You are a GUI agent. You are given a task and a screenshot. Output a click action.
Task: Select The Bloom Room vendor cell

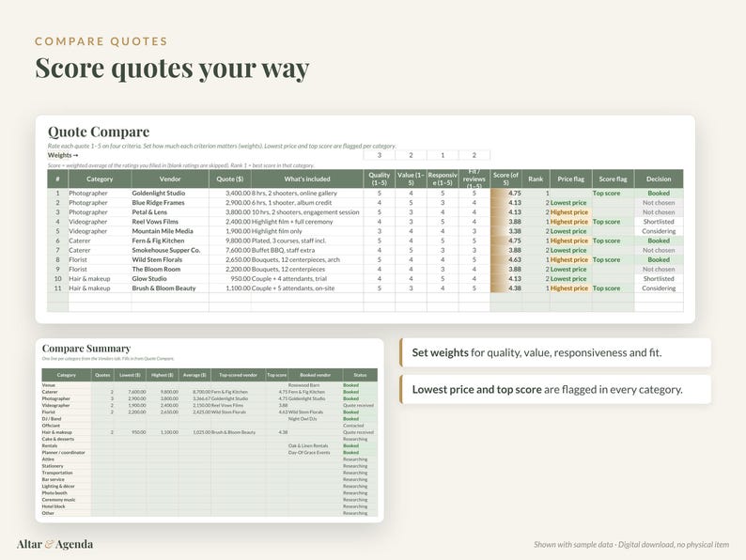coord(170,270)
